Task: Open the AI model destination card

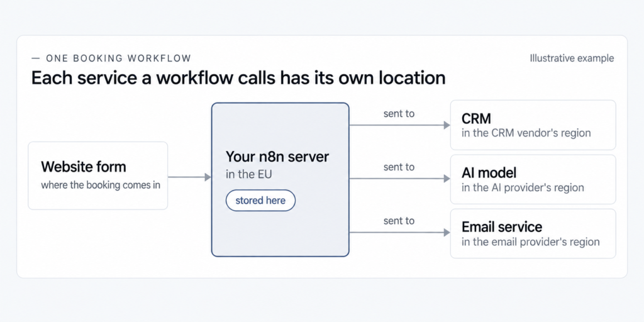Action: tap(533, 179)
